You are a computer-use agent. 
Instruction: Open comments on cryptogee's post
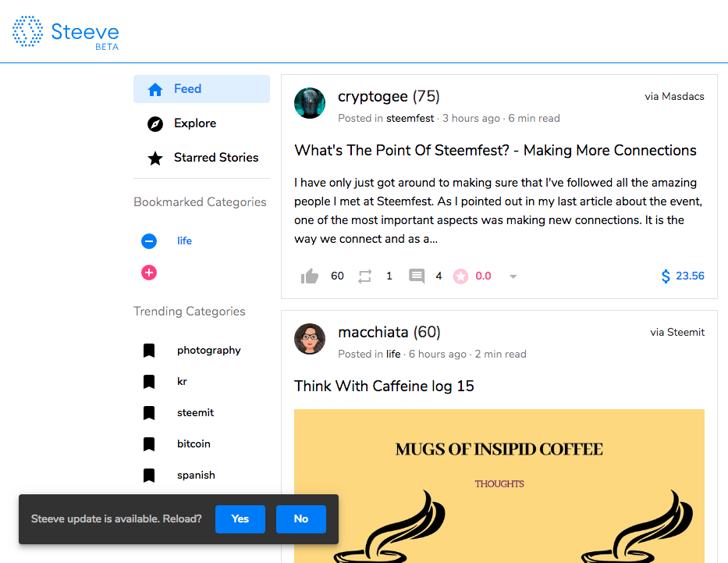tap(417, 276)
